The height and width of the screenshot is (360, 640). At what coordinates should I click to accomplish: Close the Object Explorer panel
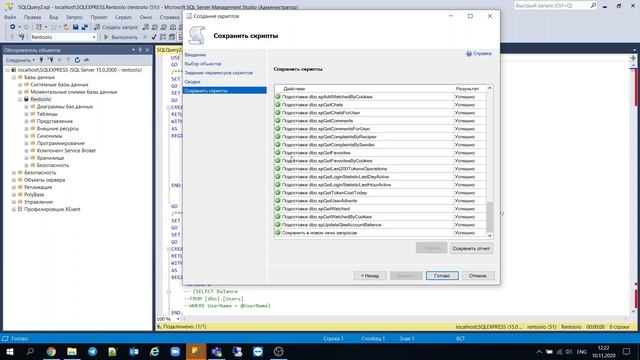pos(147,50)
